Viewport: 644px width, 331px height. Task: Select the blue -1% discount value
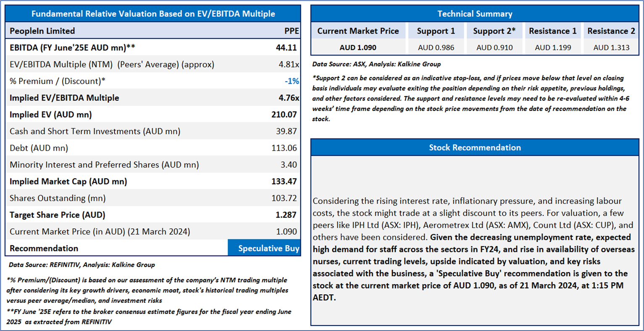tap(292, 81)
